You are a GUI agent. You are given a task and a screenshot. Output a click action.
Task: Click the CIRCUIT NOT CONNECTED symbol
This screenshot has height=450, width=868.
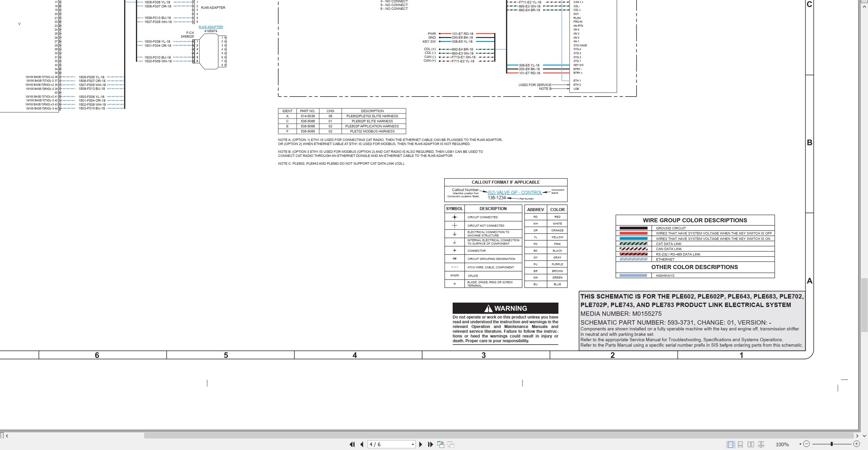(455, 225)
